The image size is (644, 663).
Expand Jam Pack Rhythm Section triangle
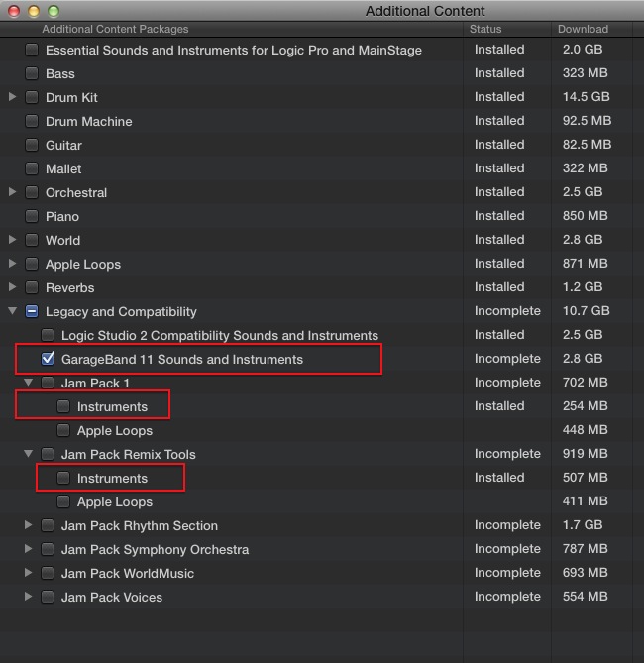[29, 525]
